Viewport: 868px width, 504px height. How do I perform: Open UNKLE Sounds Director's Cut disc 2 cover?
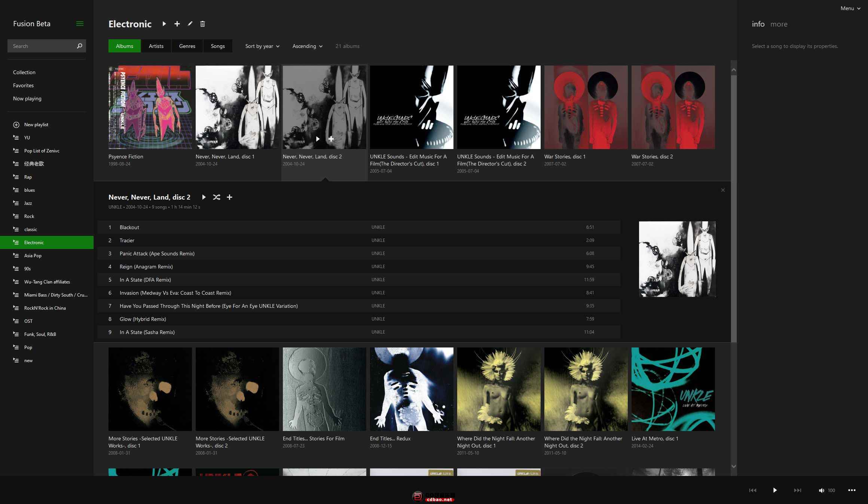(499, 107)
